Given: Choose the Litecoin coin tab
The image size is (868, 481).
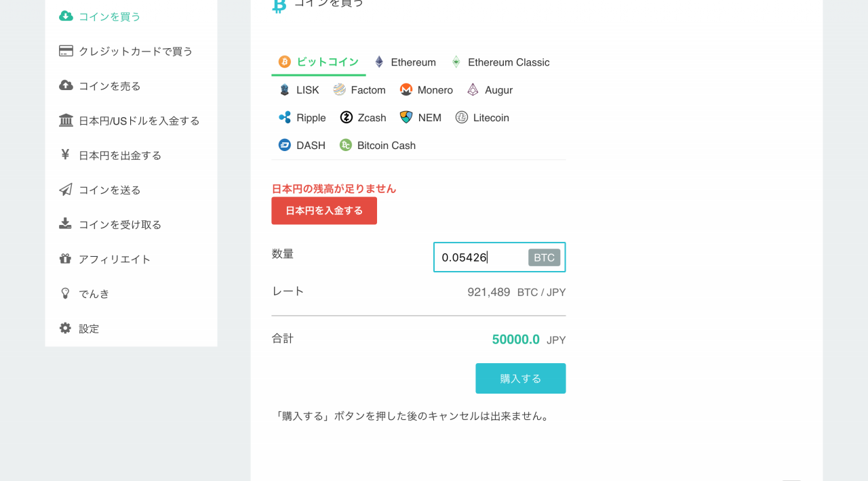Looking at the screenshot, I should 482,118.
